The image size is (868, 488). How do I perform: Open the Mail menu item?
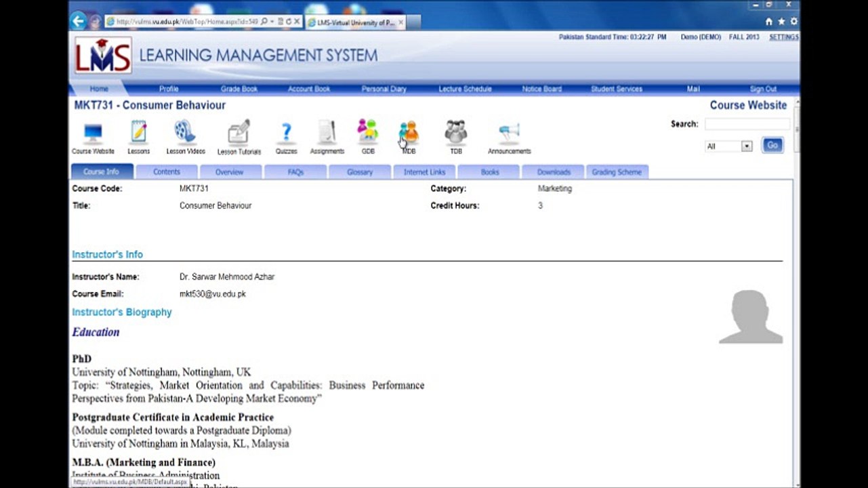point(693,89)
